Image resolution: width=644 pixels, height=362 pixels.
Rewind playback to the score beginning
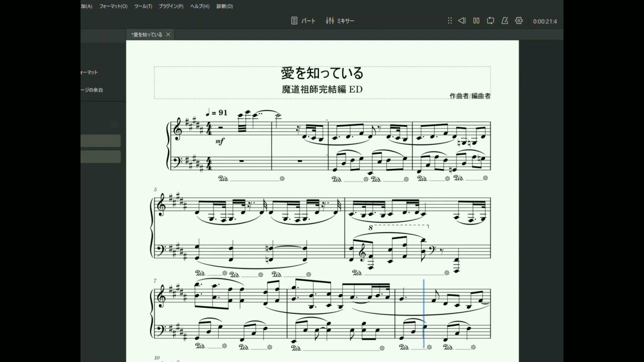coord(461,21)
